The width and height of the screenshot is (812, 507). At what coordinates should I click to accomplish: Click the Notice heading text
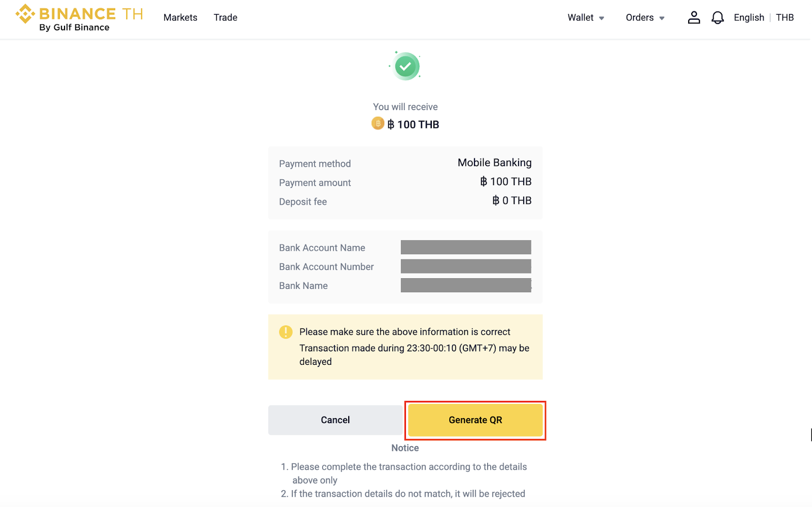(405, 448)
